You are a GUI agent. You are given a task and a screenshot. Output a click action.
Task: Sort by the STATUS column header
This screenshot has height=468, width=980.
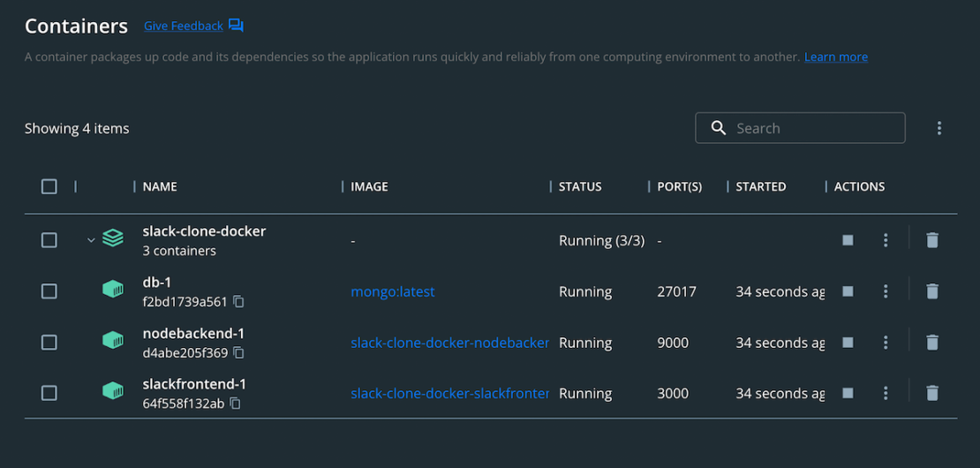580,186
